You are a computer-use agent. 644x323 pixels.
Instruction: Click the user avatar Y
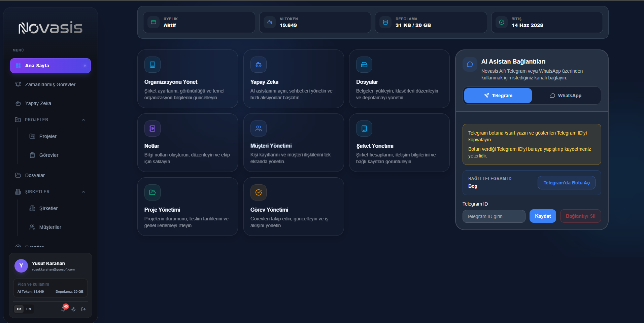coord(21,266)
